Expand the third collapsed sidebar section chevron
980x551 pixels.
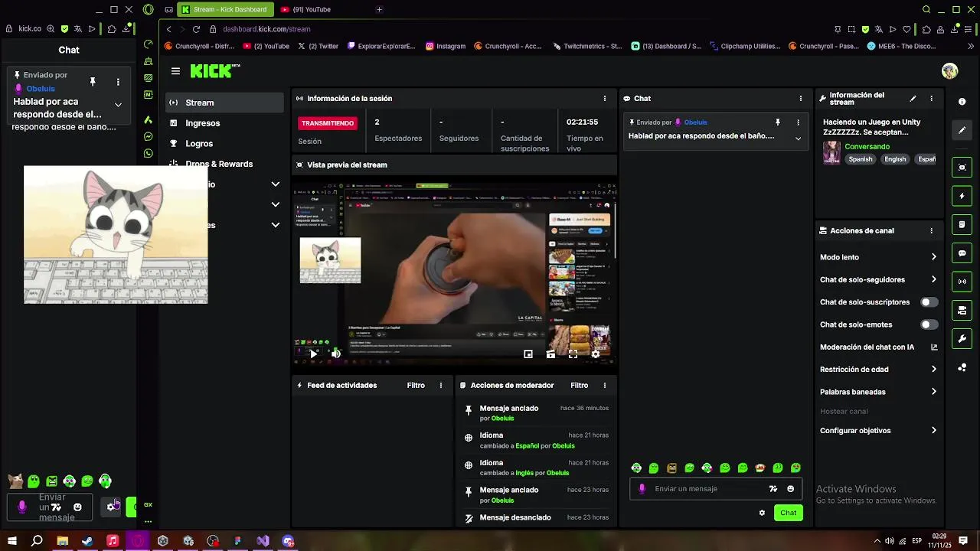click(276, 225)
